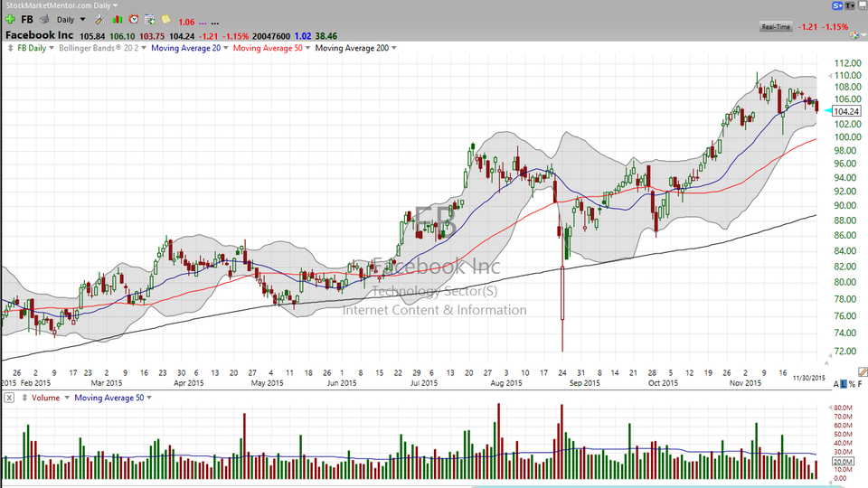Click the 11/30/2015 date label
The height and width of the screenshot is (488, 868).
pos(808,378)
